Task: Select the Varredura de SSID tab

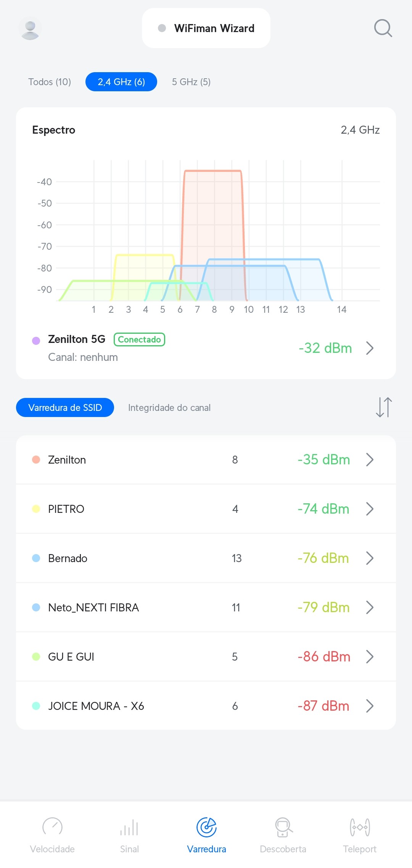Action: point(65,407)
